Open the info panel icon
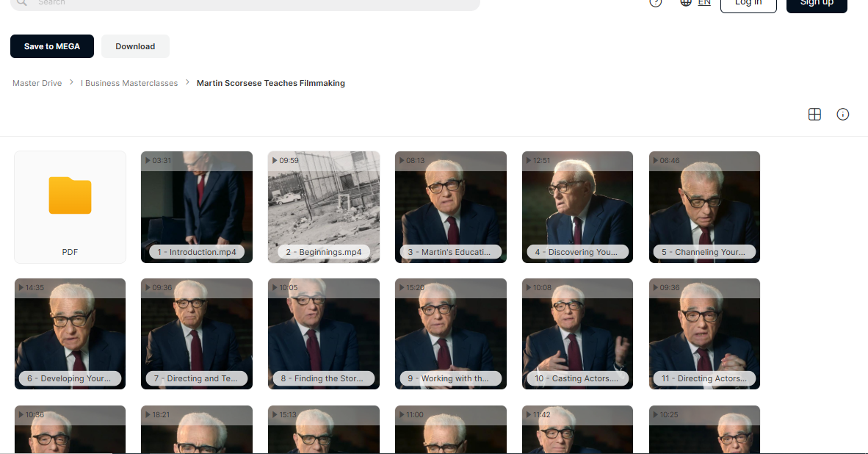Viewport: 868px width, 454px height. coord(842,114)
